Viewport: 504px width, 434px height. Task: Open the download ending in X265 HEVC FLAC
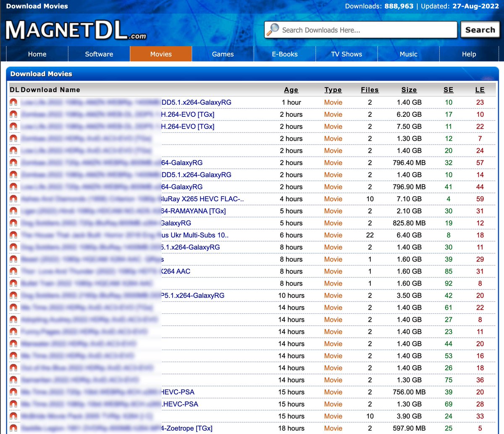pyautogui.click(x=132, y=199)
